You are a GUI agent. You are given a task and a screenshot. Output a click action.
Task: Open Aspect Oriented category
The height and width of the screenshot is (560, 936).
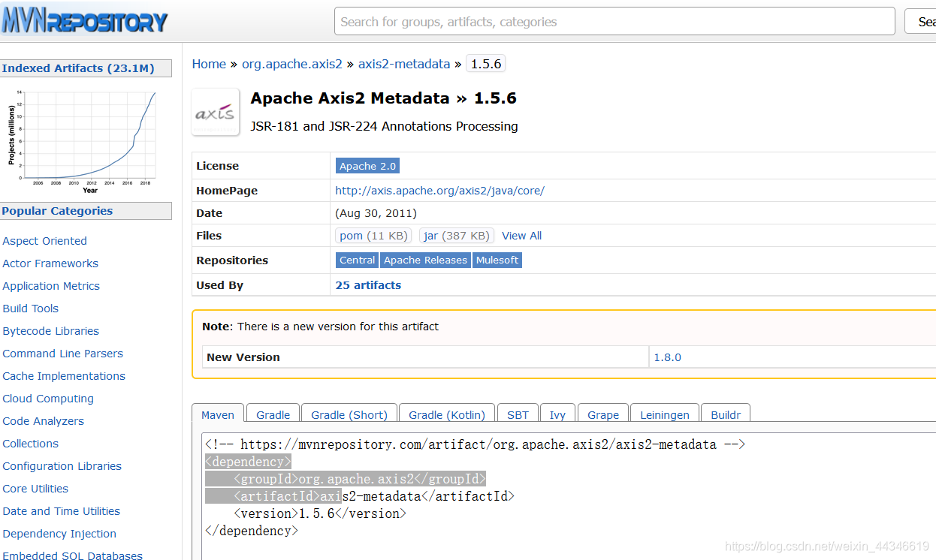[x=44, y=241]
